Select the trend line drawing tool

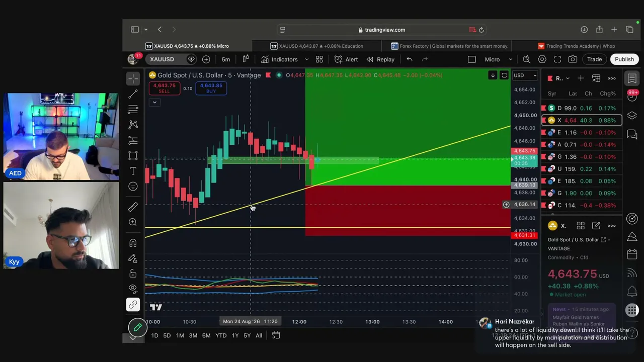pos(133,94)
